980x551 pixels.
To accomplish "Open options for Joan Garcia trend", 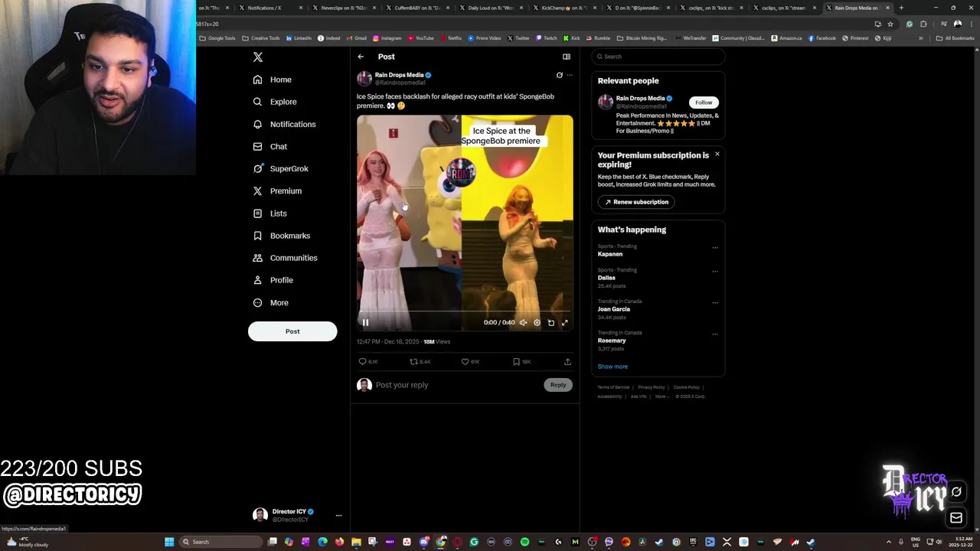I will tap(715, 303).
